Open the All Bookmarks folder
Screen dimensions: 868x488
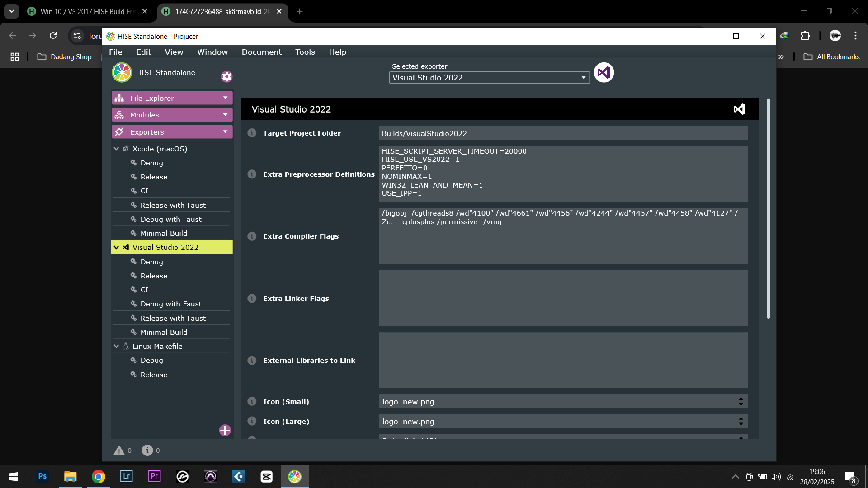pos(832,57)
